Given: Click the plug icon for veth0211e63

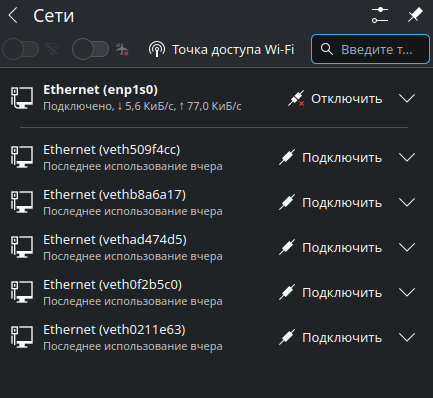Looking at the screenshot, I should [287, 337].
